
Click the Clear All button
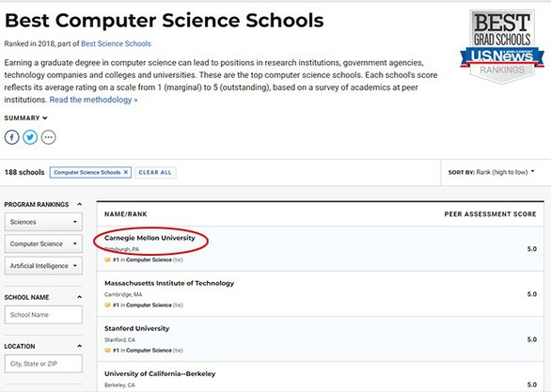[155, 172]
